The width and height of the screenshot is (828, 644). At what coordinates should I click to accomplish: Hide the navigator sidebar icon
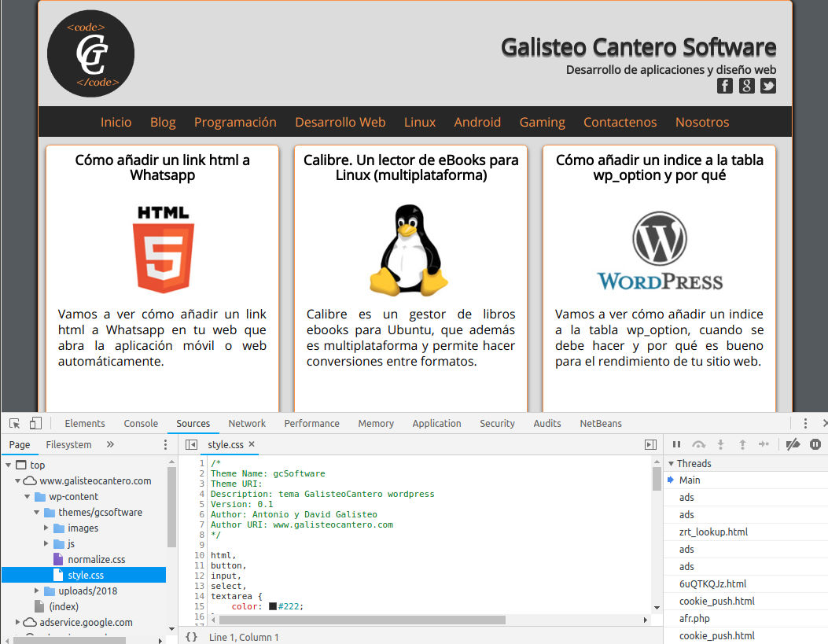(x=191, y=444)
